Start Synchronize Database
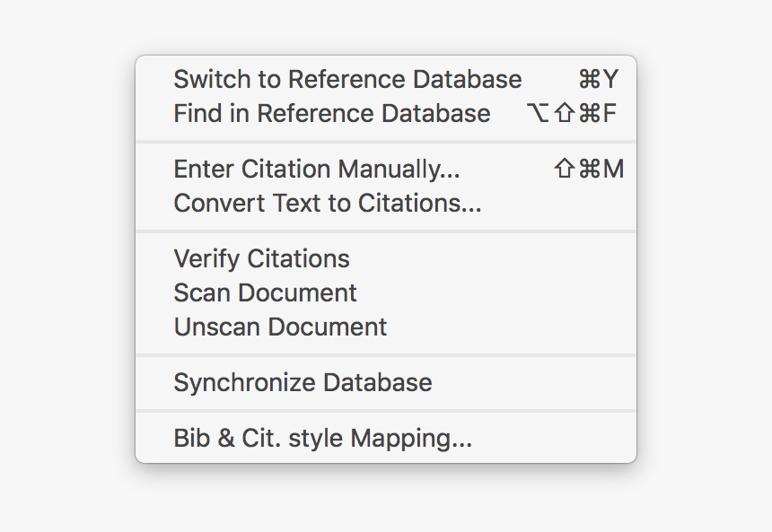This screenshot has width=772, height=532. 303,382
